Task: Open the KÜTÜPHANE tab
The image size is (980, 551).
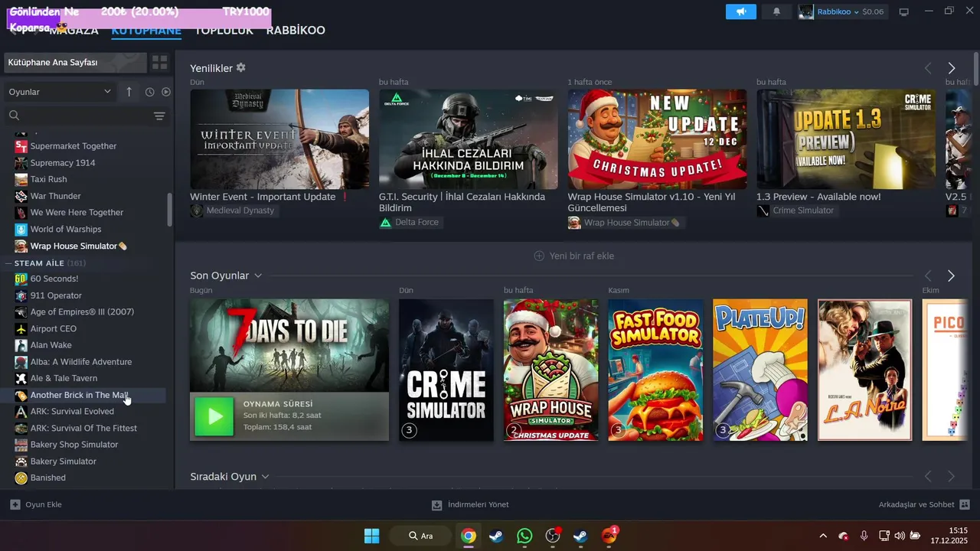Action: [146, 31]
